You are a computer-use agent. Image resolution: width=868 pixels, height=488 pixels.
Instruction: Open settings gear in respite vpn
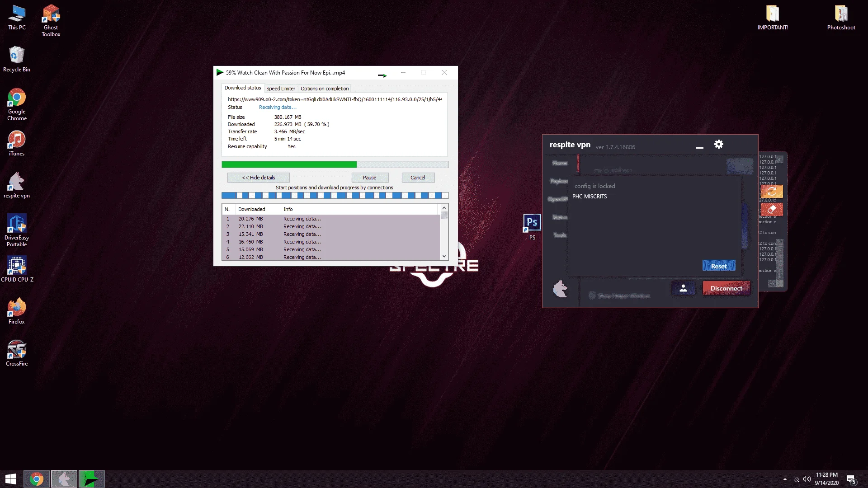pos(719,144)
